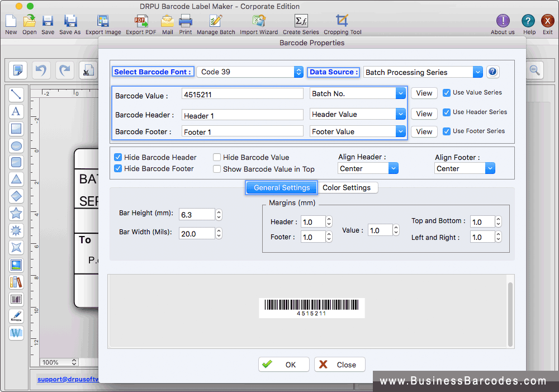Screen dimensions: 559x392
Task: Adjust the Header margin stepper
Action: (329, 221)
